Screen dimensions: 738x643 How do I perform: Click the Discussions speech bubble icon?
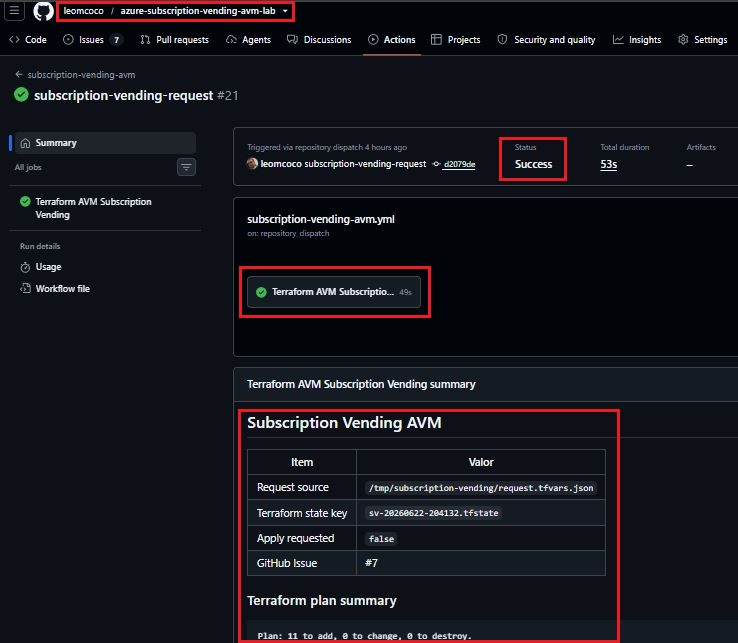[x=292, y=40]
